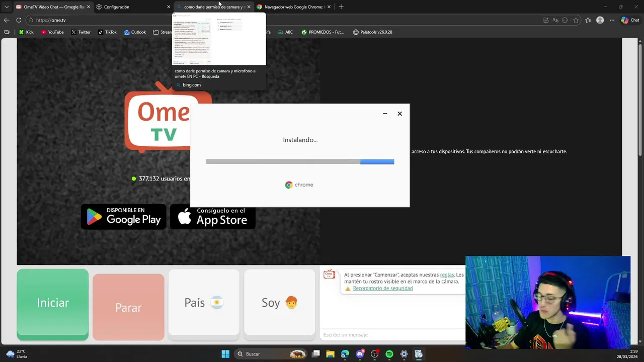Open the Chrome installer taskbar icon
This screenshot has height=362, width=644.
(419, 354)
